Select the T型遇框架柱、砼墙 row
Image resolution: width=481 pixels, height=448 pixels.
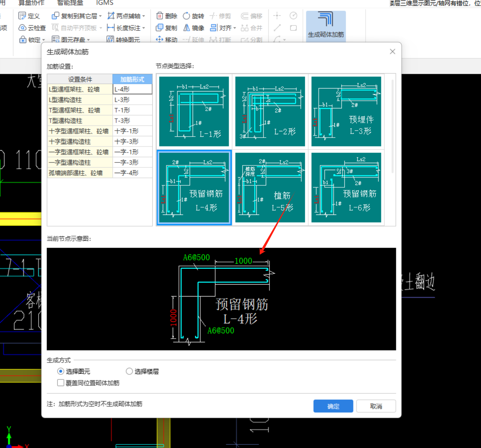[x=100, y=110]
